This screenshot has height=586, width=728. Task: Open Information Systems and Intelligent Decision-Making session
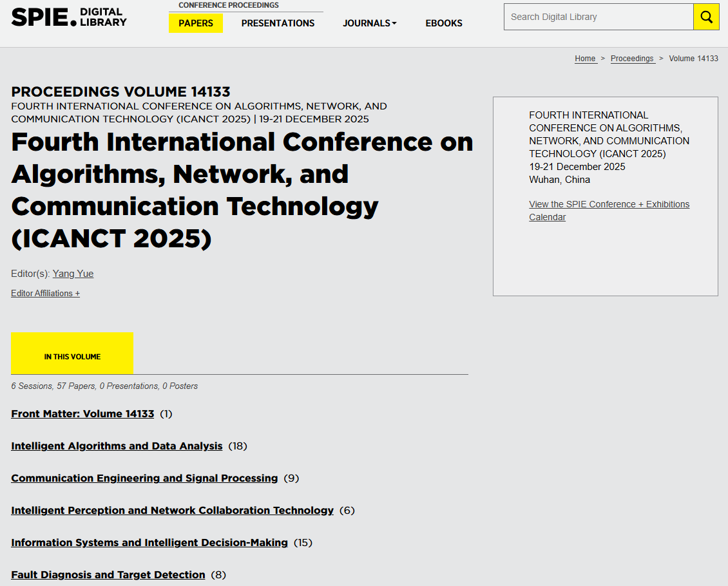[x=149, y=543]
